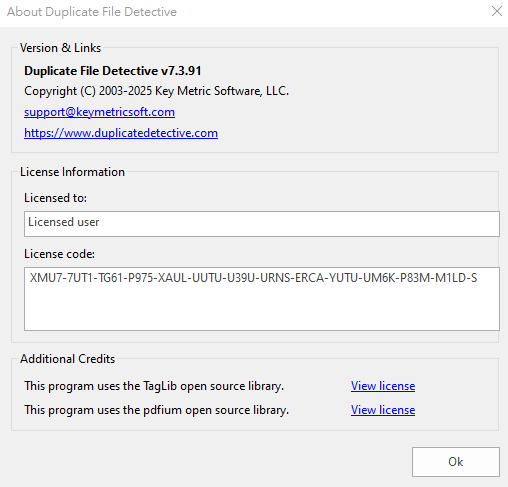Image resolution: width=508 pixels, height=487 pixels.
Task: Click the TagLib open source library text
Action: point(154,386)
